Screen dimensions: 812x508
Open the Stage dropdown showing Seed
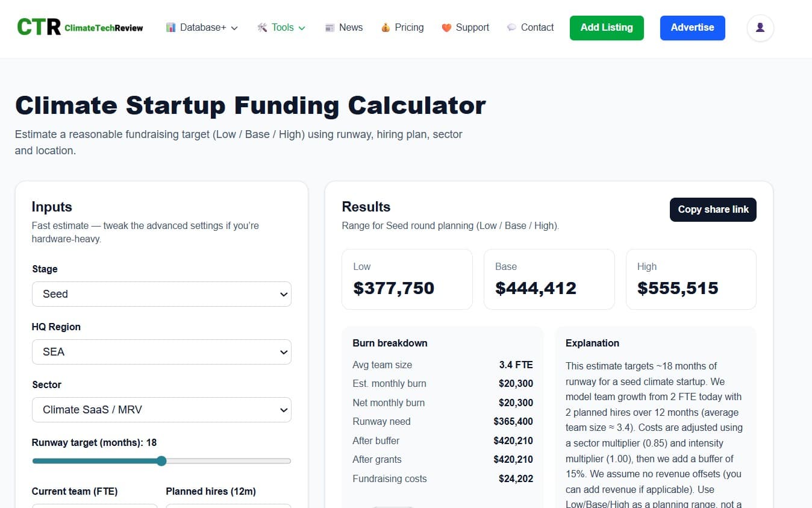[161, 294]
